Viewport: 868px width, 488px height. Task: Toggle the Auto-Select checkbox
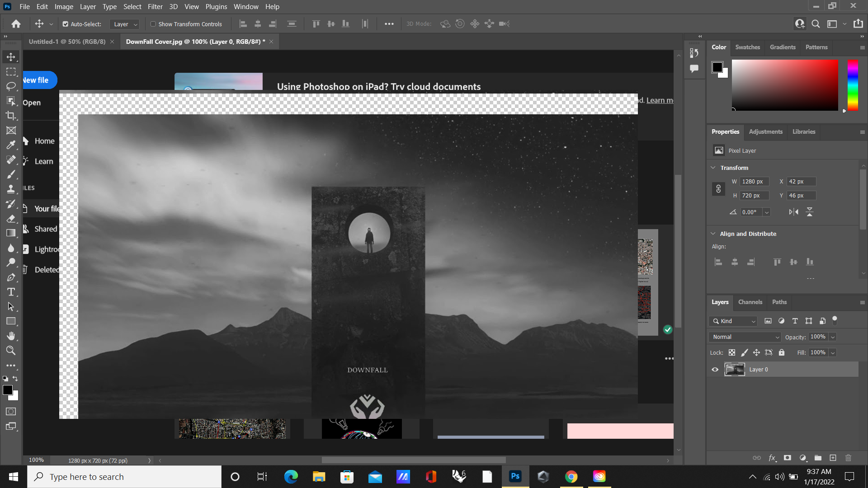click(x=66, y=24)
